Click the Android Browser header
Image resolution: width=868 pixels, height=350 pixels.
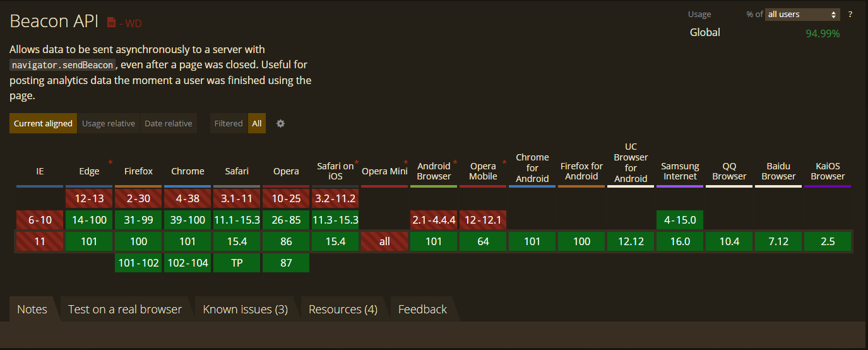tap(434, 171)
